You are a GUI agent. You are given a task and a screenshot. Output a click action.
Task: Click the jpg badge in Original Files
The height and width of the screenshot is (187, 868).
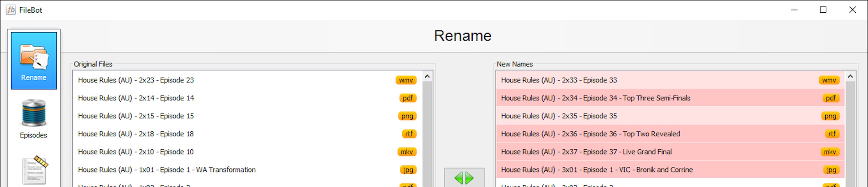[408, 170]
